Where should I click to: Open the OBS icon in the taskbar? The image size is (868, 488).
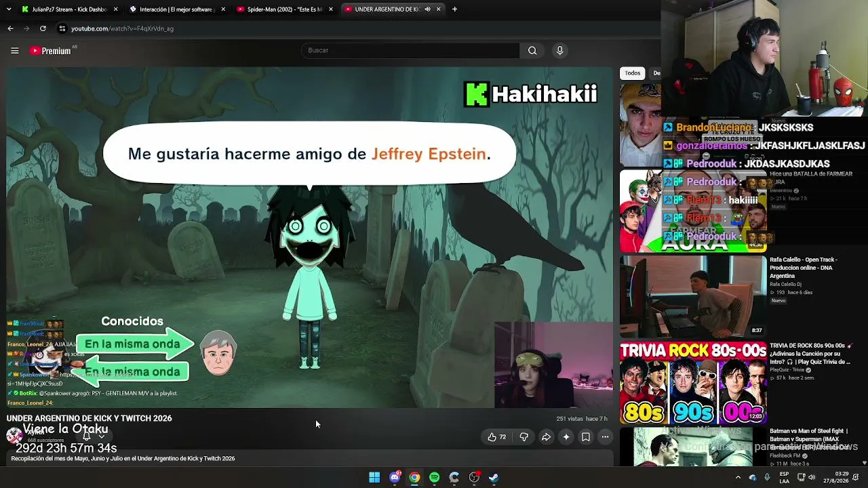(474, 477)
